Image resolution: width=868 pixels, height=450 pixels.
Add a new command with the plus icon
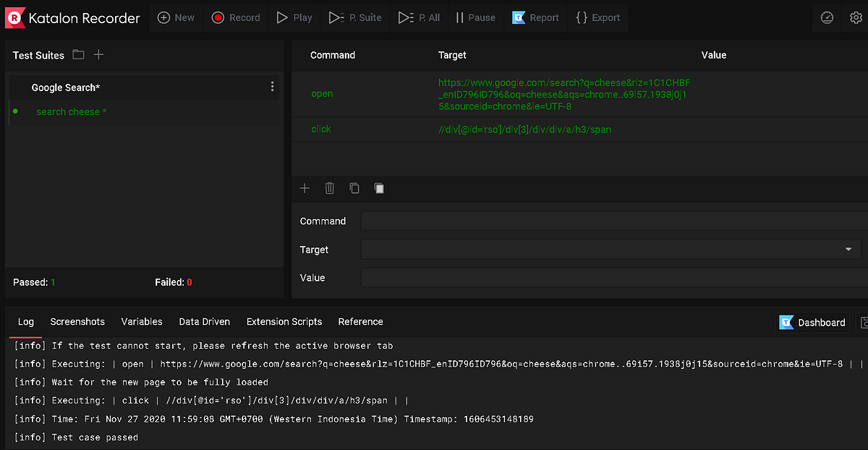305,188
